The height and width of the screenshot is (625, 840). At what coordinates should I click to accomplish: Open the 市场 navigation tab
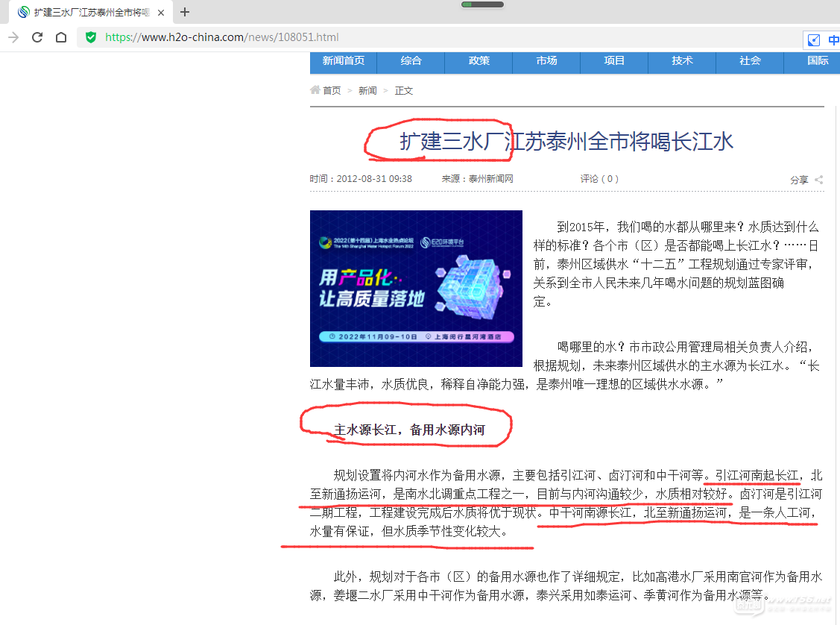(x=546, y=61)
